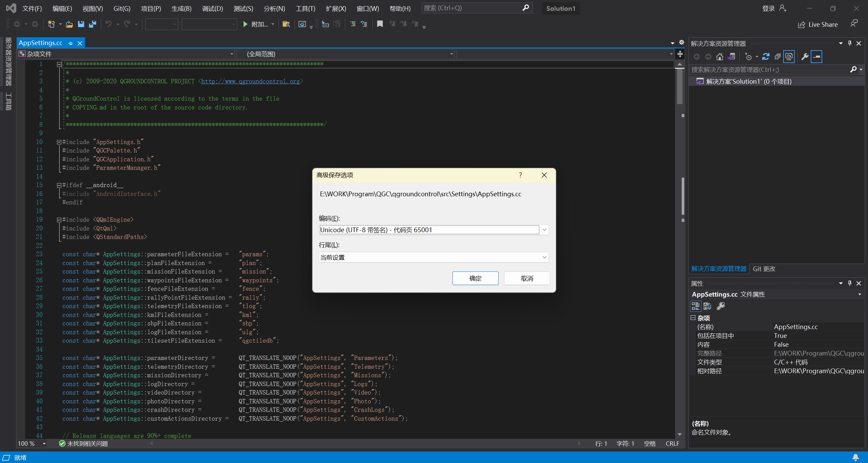Screen dimensions: 868x463
Task: Collapse the #ifdef __android__ block
Action: pyautogui.click(x=59, y=185)
